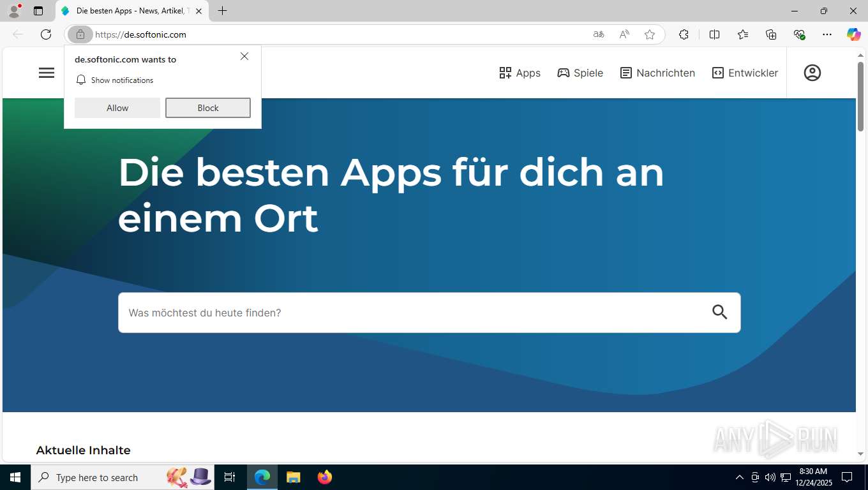
Task: Reload the page
Action: 46,34
